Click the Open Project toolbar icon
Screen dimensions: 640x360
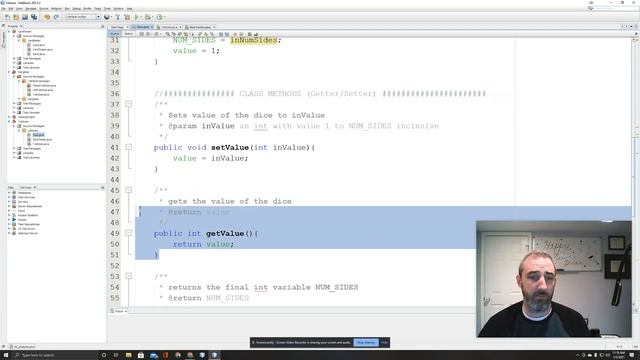[25, 17]
